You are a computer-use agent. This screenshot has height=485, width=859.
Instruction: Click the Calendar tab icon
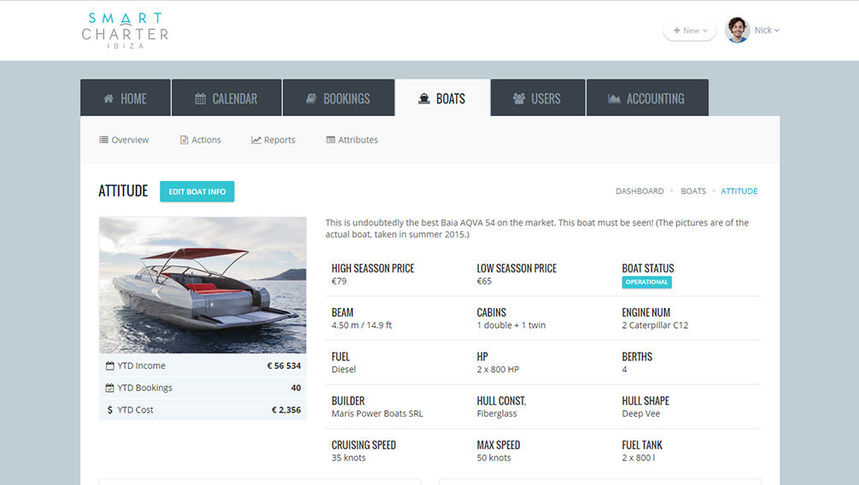pyautogui.click(x=200, y=99)
